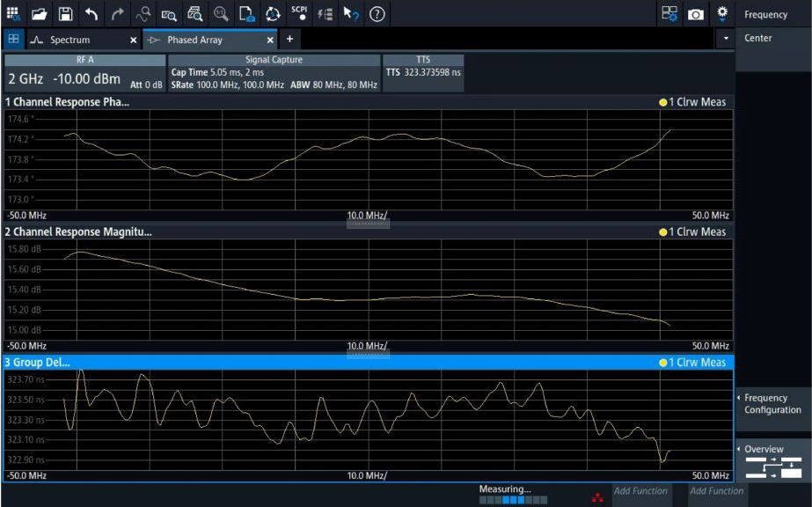Click the Signal Capture info panel

274,73
